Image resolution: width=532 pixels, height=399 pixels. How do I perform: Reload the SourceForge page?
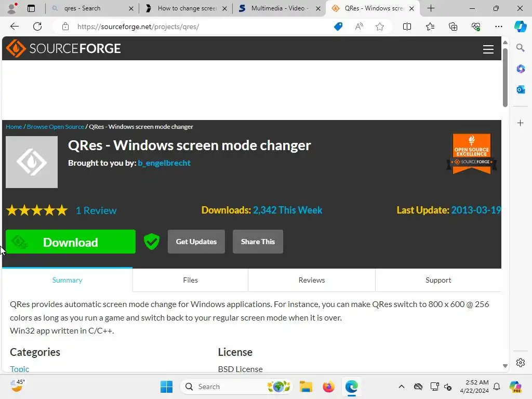click(37, 26)
